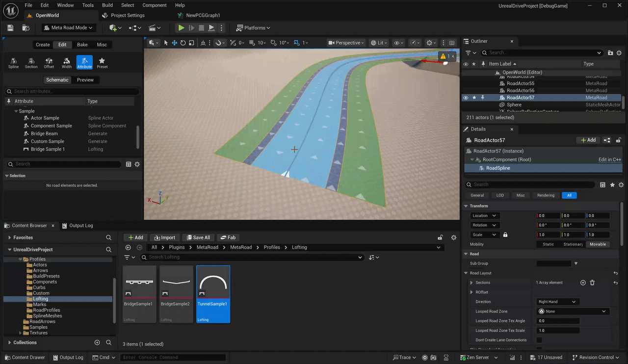Select the Attribute edit tool
The width and height of the screenshot is (628, 364).
[84, 63]
